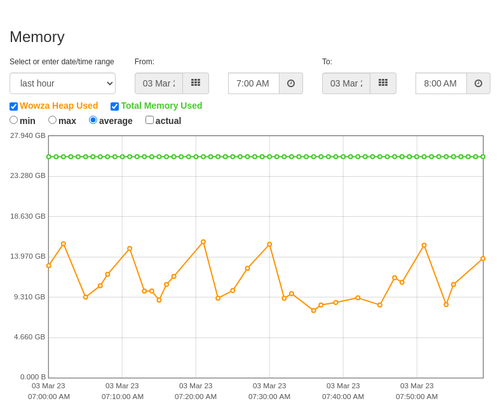Open the 'last hour' range dropdown
Image resolution: width=500 pixels, height=403 pixels.
(63, 83)
